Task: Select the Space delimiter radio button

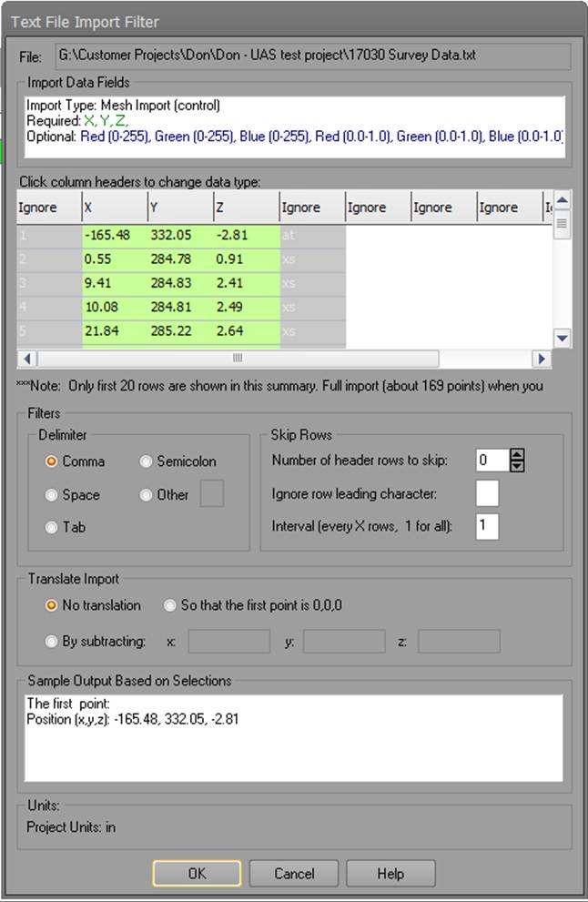Action: (52, 495)
